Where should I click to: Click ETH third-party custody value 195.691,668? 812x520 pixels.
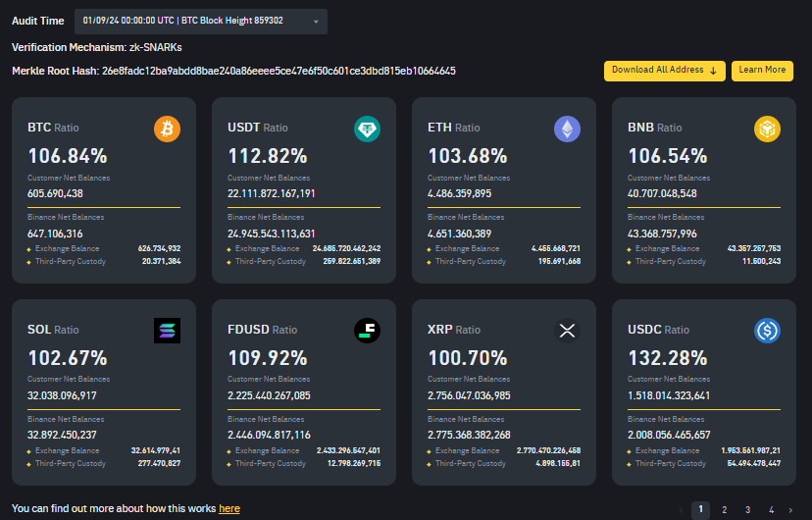pyautogui.click(x=559, y=261)
